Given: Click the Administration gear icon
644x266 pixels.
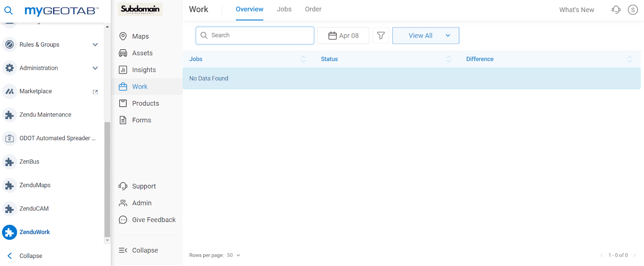Looking at the screenshot, I should 10,68.
